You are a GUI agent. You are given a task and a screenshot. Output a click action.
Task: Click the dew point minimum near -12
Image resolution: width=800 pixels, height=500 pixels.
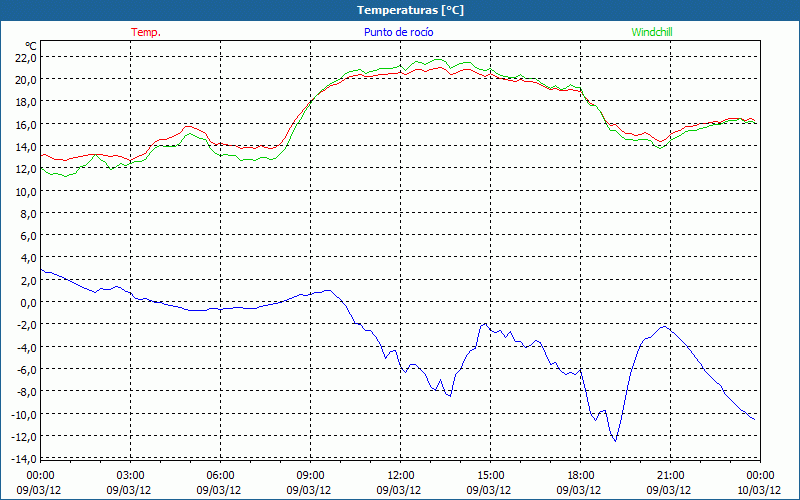point(616,440)
